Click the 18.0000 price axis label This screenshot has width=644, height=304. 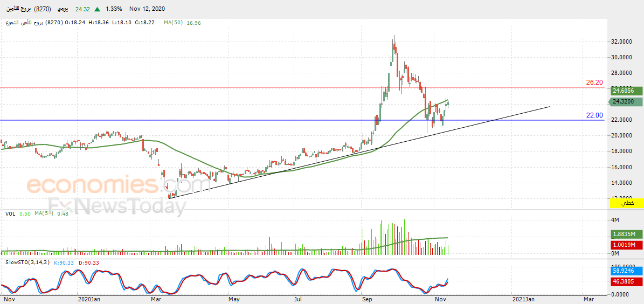pos(620,151)
